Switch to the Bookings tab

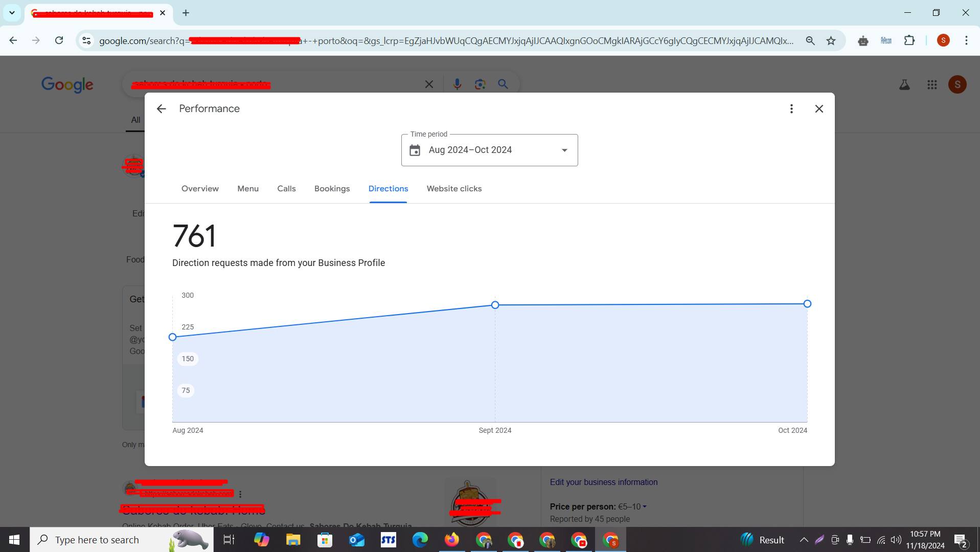tap(332, 189)
